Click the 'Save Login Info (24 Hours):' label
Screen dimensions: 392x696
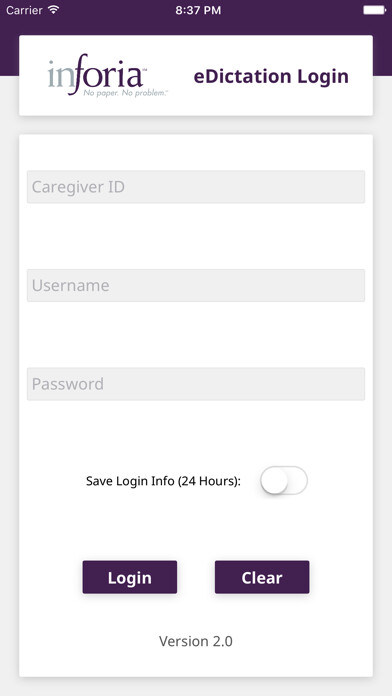tap(163, 481)
